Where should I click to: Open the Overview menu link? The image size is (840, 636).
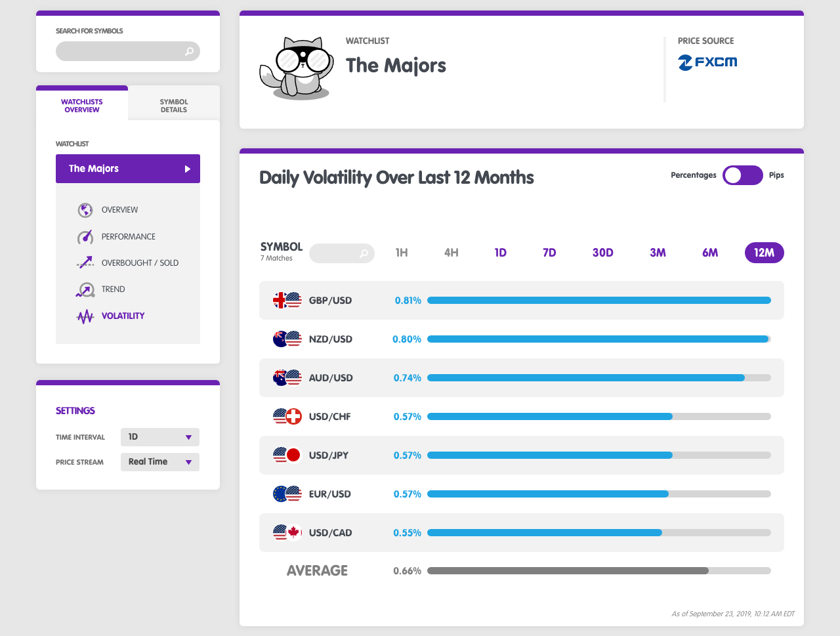tap(119, 210)
